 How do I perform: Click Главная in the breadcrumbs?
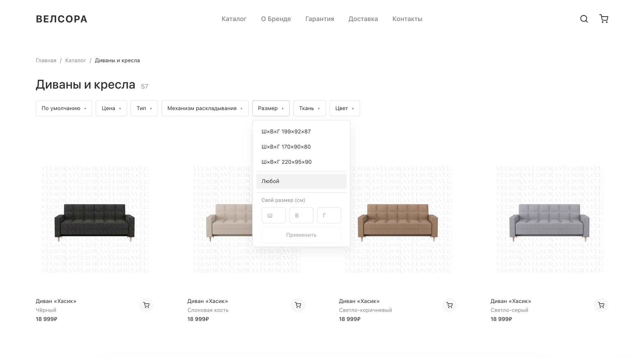(x=46, y=60)
